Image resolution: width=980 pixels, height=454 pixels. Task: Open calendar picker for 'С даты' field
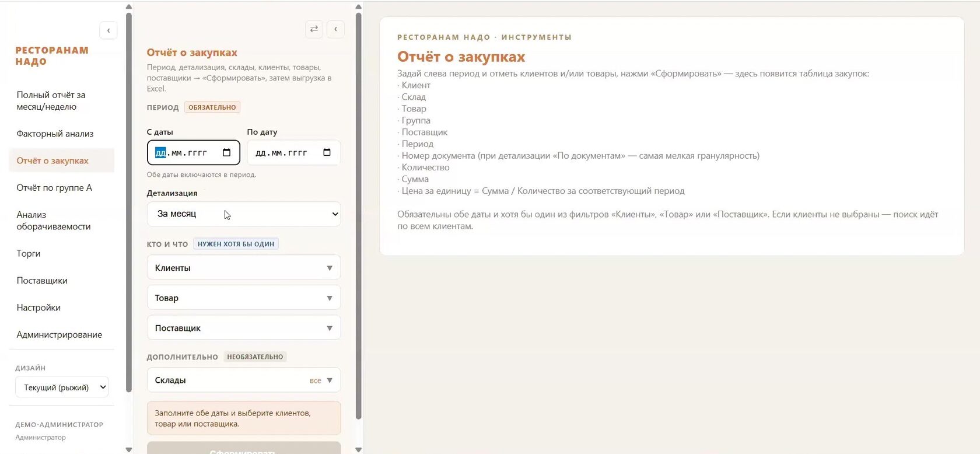[227, 153]
